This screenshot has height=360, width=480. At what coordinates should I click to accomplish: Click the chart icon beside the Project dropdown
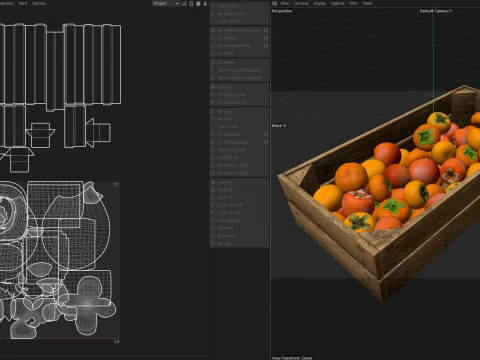click(x=184, y=3)
